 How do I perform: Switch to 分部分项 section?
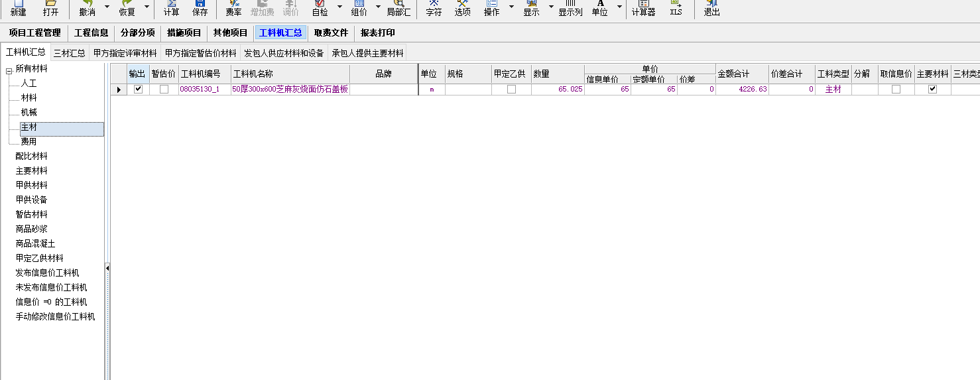coord(137,32)
